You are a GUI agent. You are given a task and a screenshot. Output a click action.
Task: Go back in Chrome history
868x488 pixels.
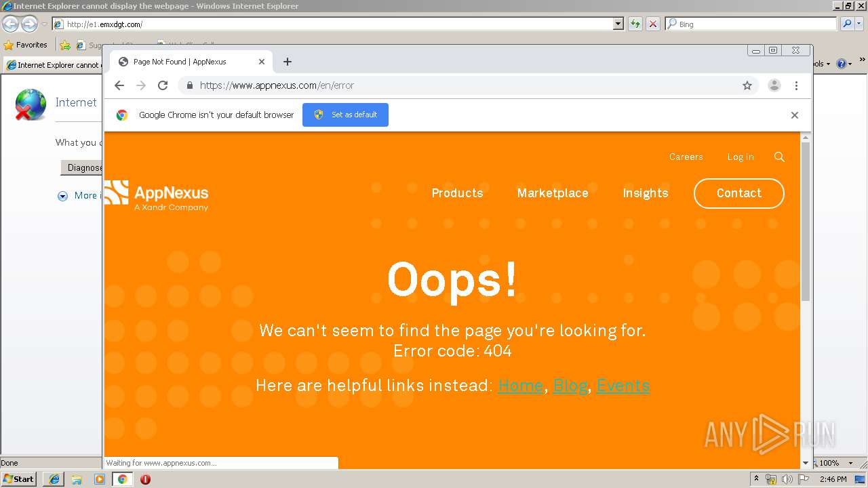click(119, 85)
